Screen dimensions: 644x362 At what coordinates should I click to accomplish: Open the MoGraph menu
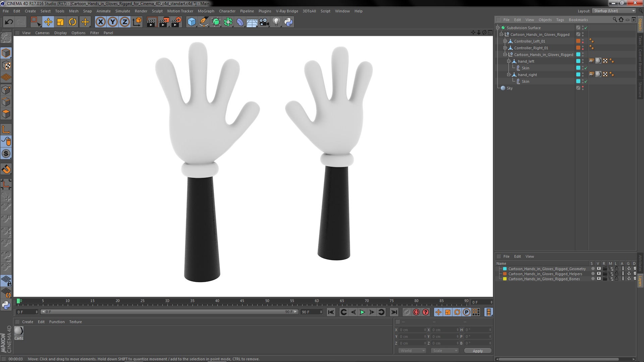click(x=206, y=11)
